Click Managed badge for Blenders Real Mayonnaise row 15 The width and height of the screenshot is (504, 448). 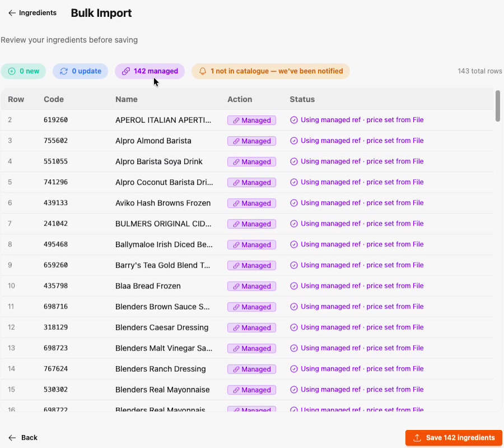coord(251,390)
